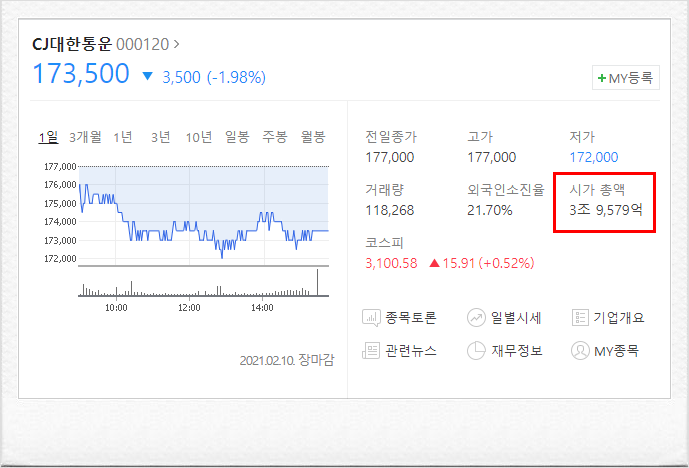Open the MY종목 profile icon
The height and width of the screenshot is (468, 689).
[580, 351]
